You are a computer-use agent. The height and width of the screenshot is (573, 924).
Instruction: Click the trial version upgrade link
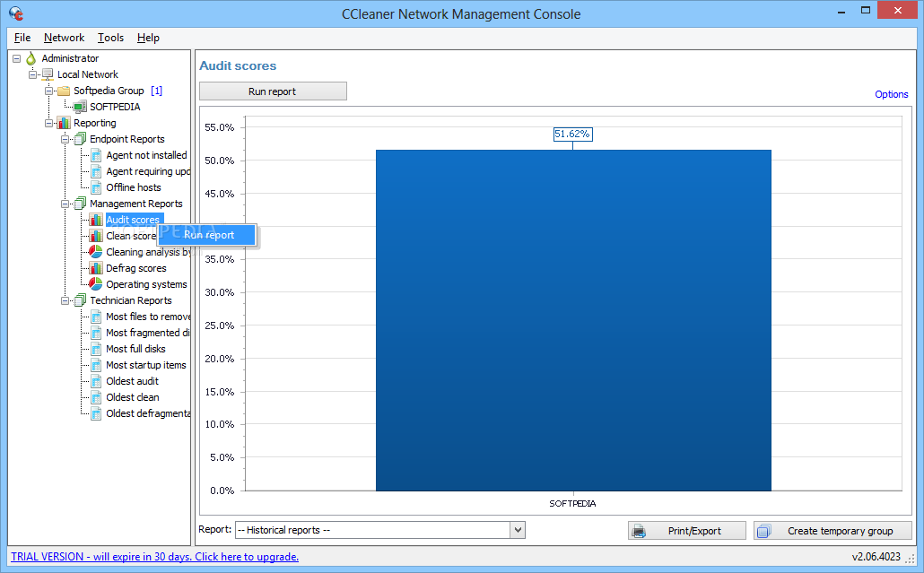154,557
